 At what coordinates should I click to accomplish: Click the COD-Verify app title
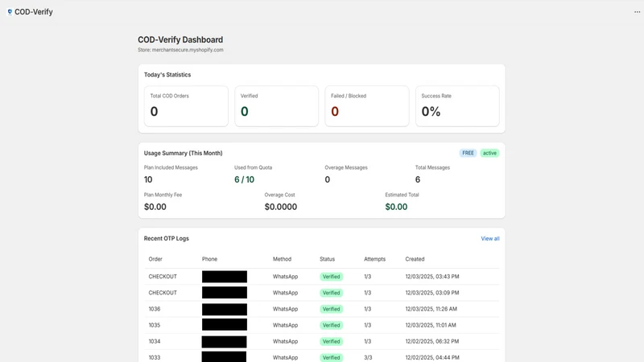(x=34, y=12)
